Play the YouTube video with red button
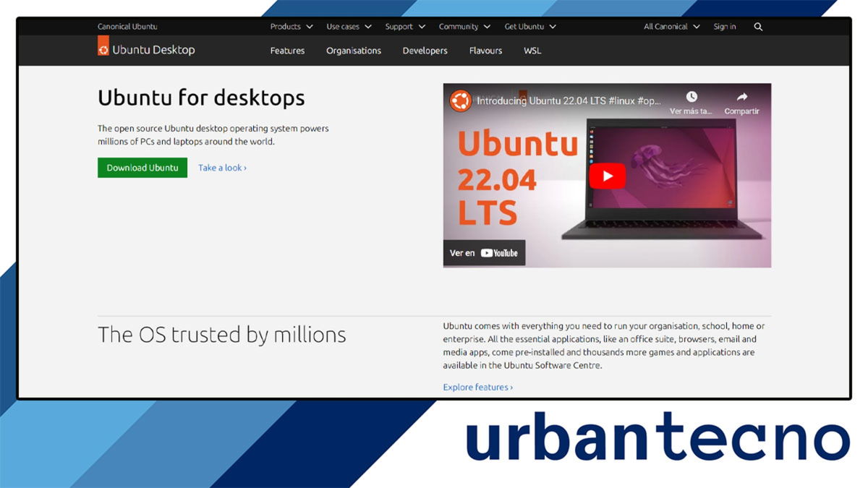868x488 pixels. pyautogui.click(x=607, y=176)
